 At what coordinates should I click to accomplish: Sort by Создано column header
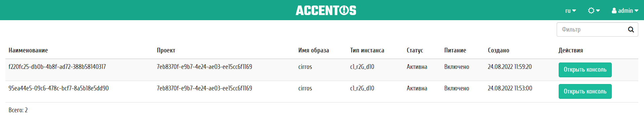tap(499, 50)
